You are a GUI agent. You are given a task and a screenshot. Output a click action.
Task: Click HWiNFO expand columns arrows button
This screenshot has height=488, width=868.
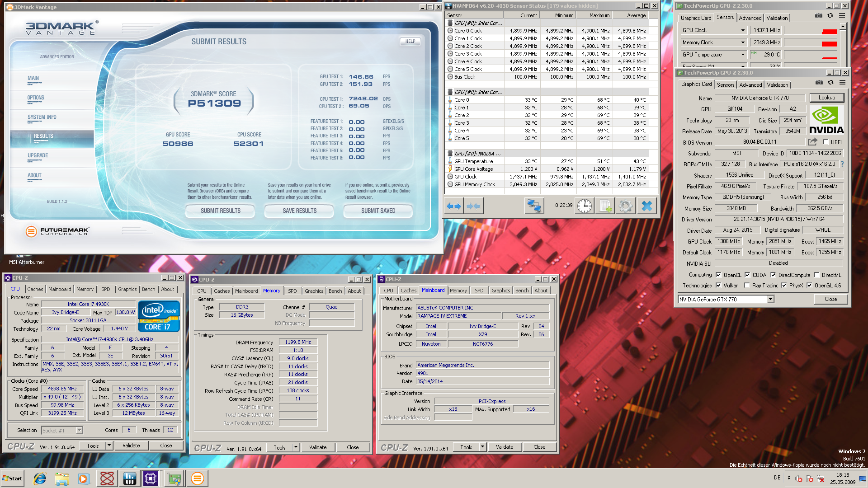[453, 206]
